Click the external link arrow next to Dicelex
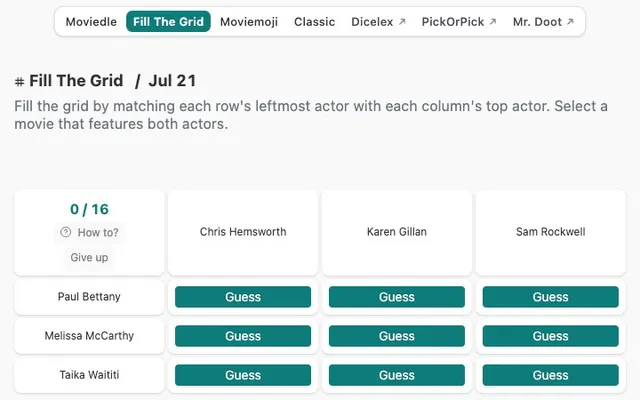640x400 pixels. [x=402, y=22]
